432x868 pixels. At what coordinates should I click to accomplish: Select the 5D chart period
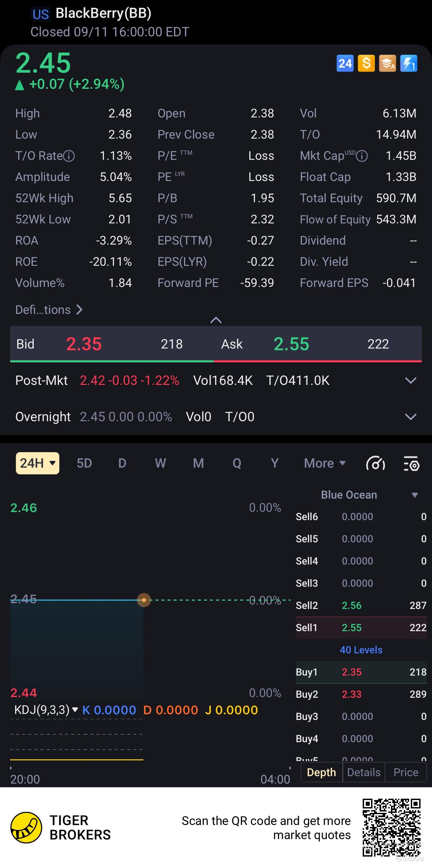tap(84, 463)
